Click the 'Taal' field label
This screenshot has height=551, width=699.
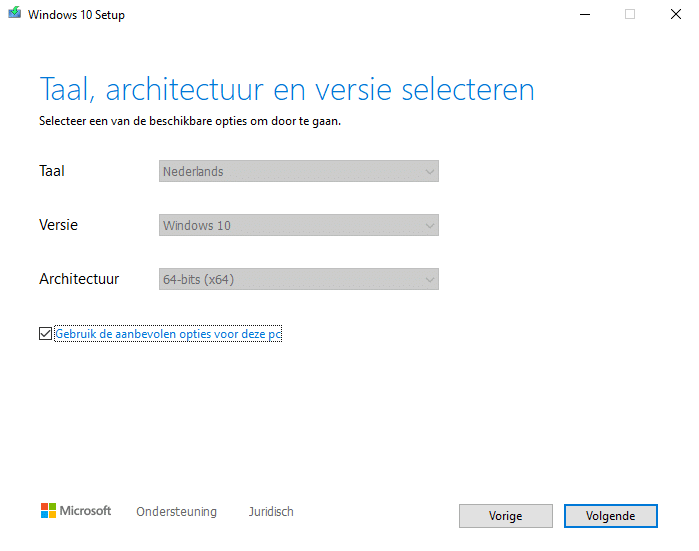[52, 171]
